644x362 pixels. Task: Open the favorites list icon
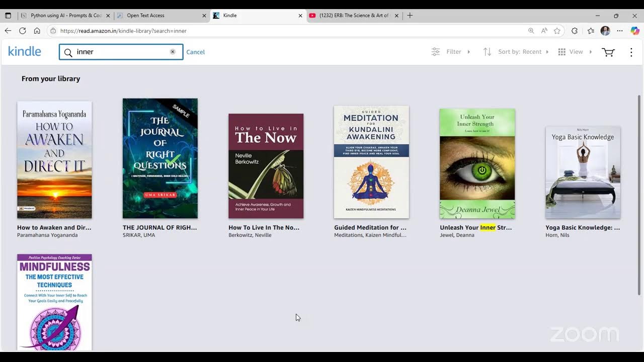(591, 31)
